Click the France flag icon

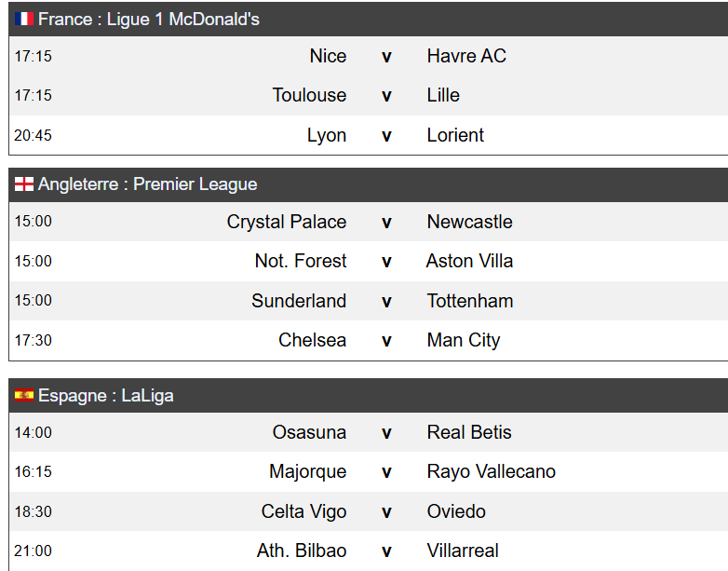click(x=24, y=20)
